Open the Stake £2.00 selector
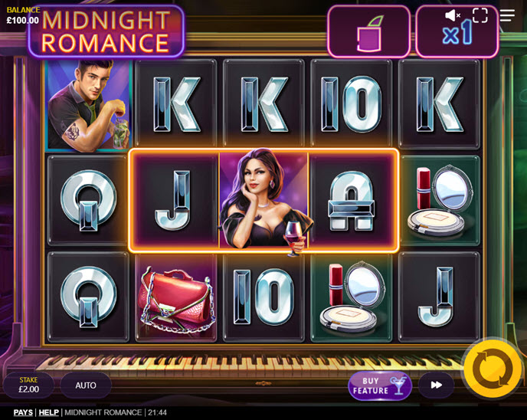This screenshot has height=420, width=527. tap(28, 385)
